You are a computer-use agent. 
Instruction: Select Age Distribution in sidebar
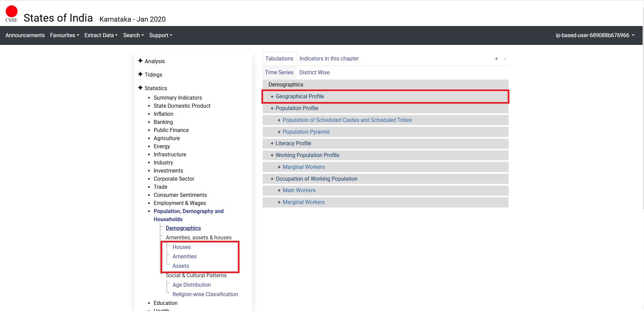point(191,285)
